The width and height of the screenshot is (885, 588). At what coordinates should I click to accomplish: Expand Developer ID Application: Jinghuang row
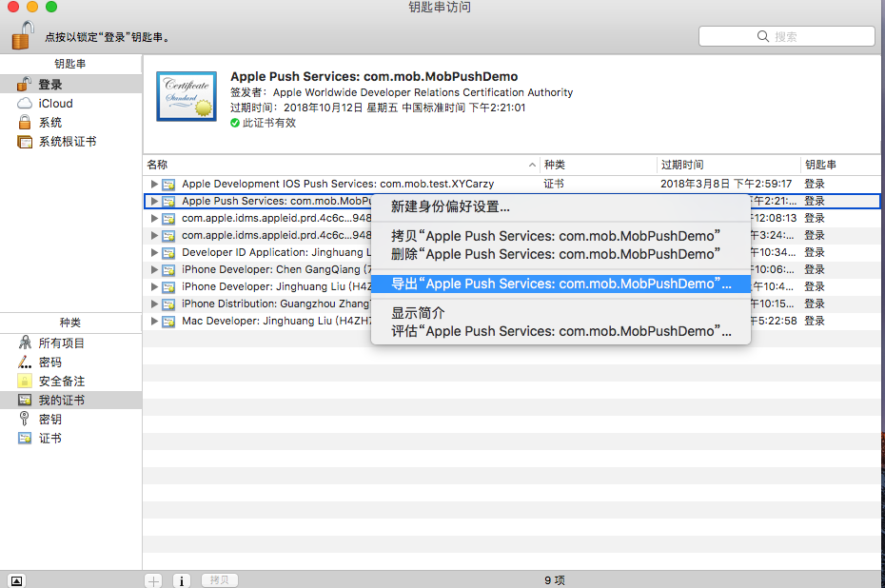[x=154, y=252]
